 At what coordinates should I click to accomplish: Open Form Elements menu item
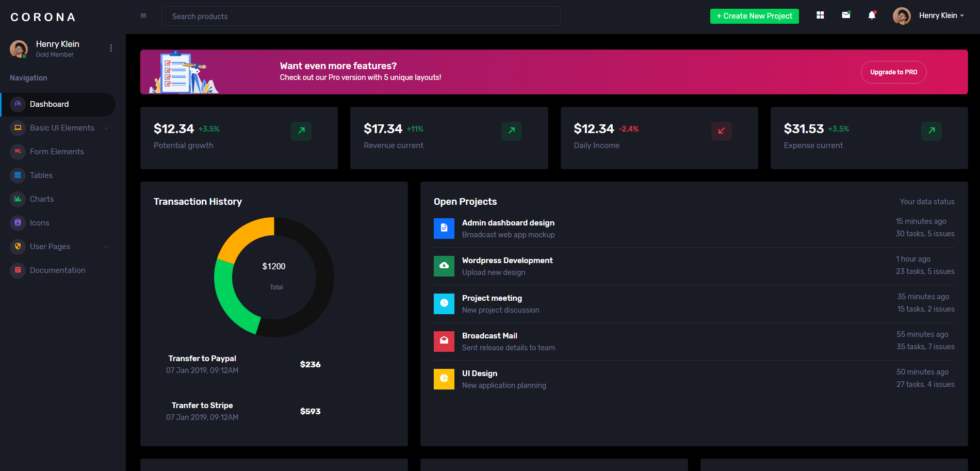pyautogui.click(x=58, y=152)
